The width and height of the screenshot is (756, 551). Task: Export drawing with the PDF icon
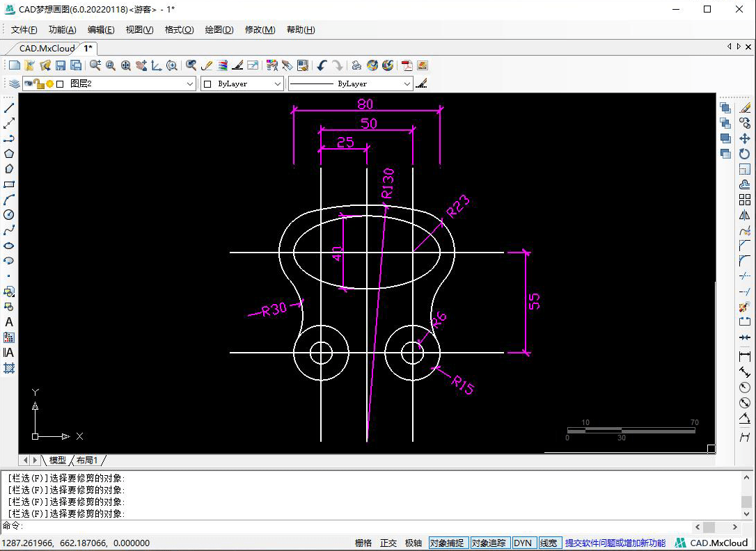click(407, 65)
